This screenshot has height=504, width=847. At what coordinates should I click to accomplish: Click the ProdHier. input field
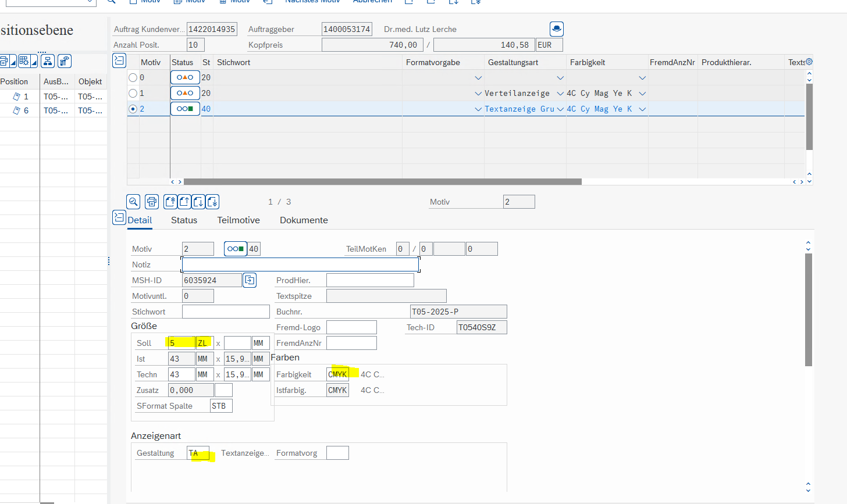370,280
